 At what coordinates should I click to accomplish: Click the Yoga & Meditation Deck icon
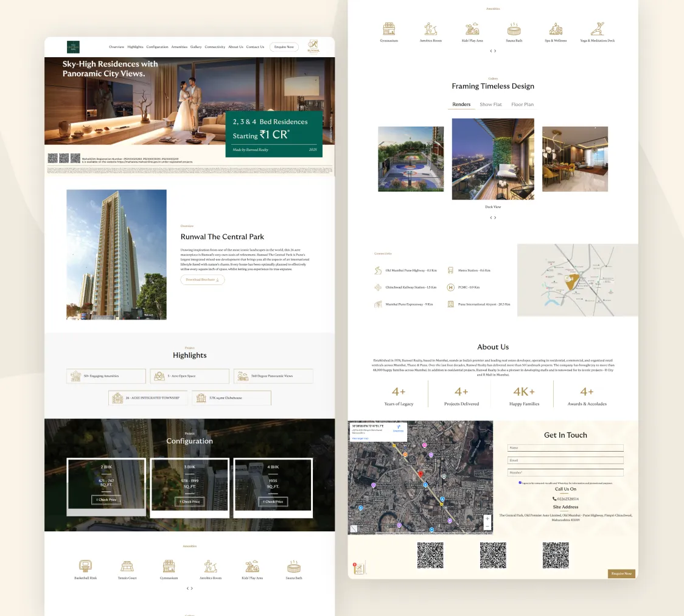597,29
